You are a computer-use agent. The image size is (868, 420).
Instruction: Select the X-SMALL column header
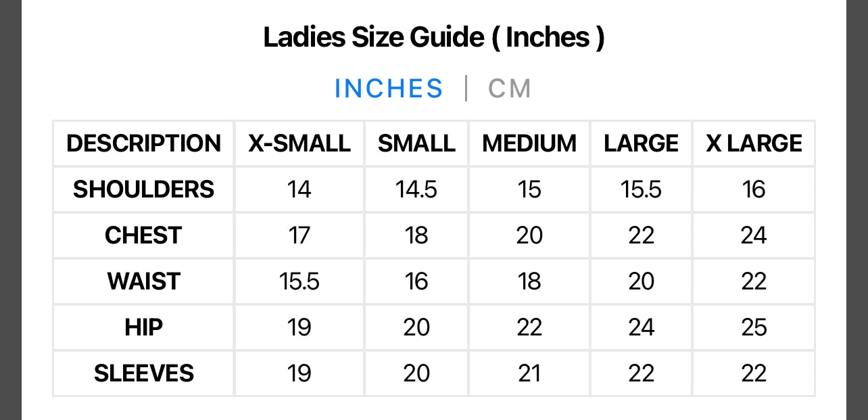[x=299, y=143]
